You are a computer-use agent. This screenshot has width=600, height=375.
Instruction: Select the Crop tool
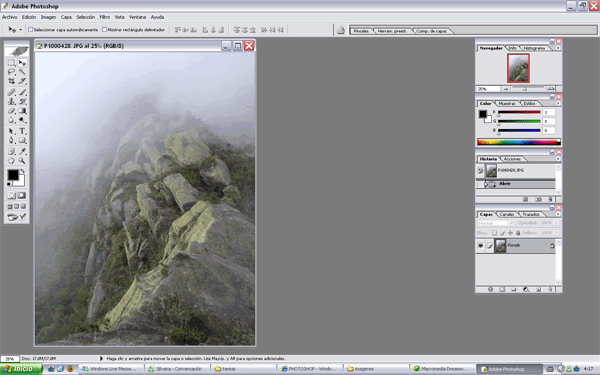[11, 81]
